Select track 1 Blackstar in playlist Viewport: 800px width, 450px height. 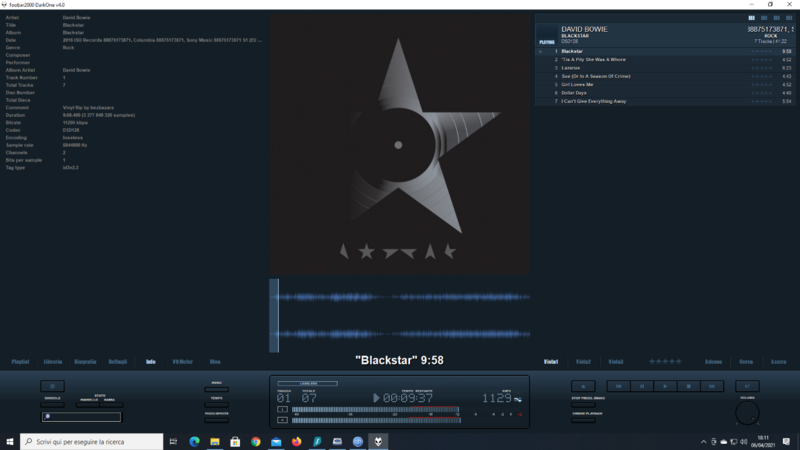click(x=665, y=51)
